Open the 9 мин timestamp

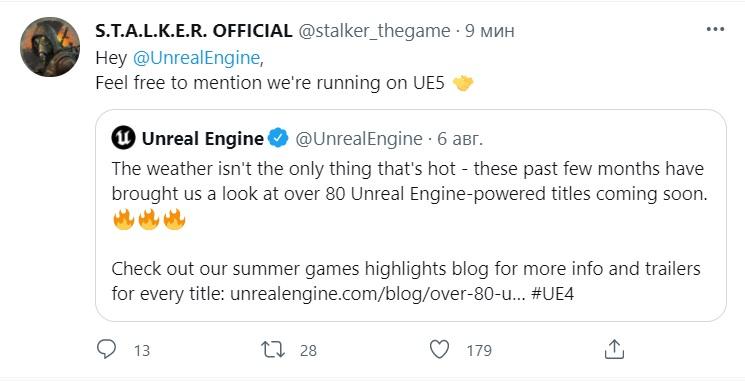(489, 31)
